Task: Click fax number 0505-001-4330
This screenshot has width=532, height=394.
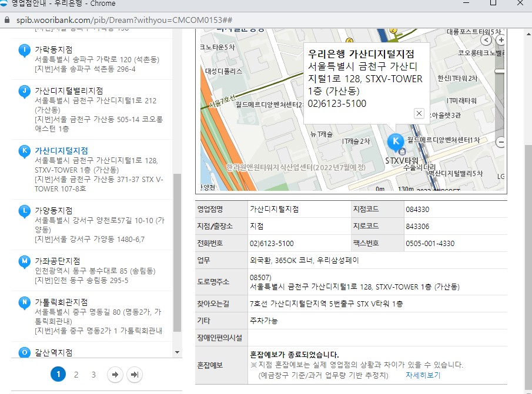Action: 430,243
